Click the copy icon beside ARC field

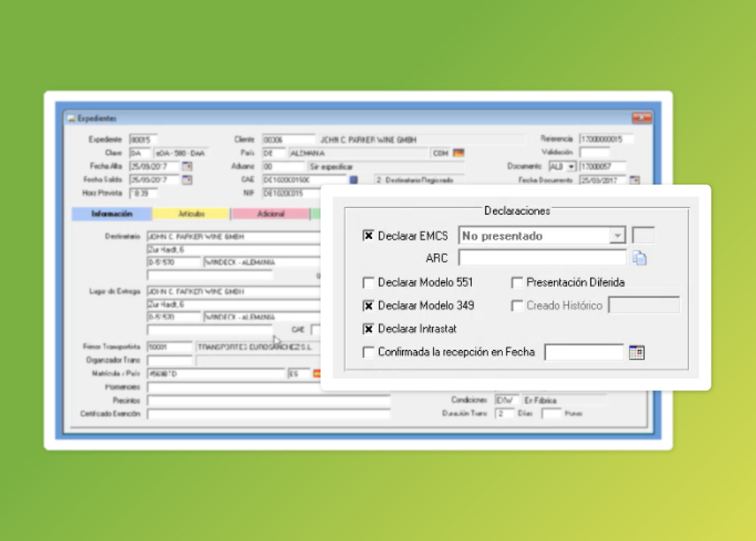click(640, 258)
